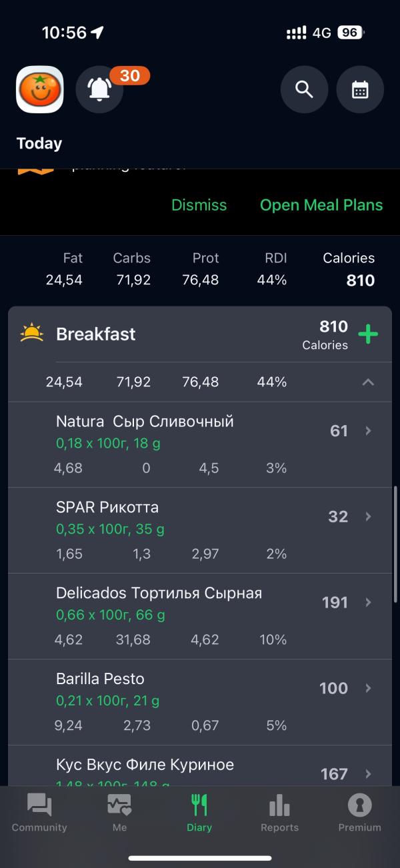Image resolution: width=400 pixels, height=868 pixels.
Task: Tap the Breakfast sunrise icon
Action: click(x=31, y=333)
